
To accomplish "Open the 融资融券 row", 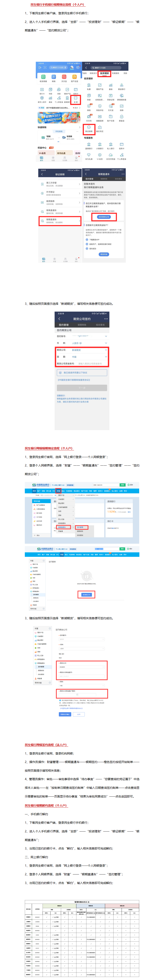I will point(60,202).
